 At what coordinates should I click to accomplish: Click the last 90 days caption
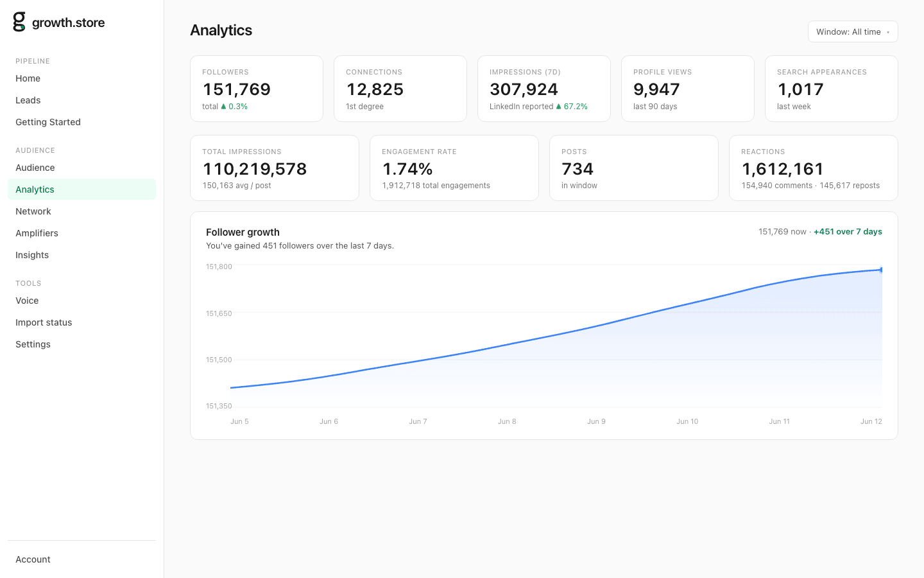655,107
